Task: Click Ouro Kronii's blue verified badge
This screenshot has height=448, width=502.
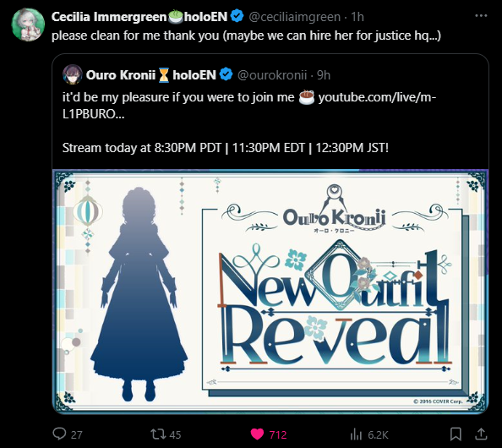Action: (x=226, y=74)
